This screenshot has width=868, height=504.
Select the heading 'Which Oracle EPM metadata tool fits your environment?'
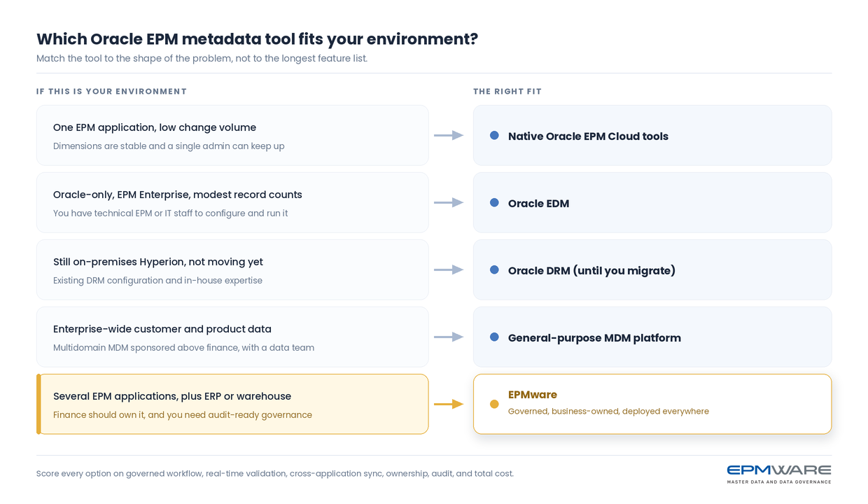pos(257,39)
